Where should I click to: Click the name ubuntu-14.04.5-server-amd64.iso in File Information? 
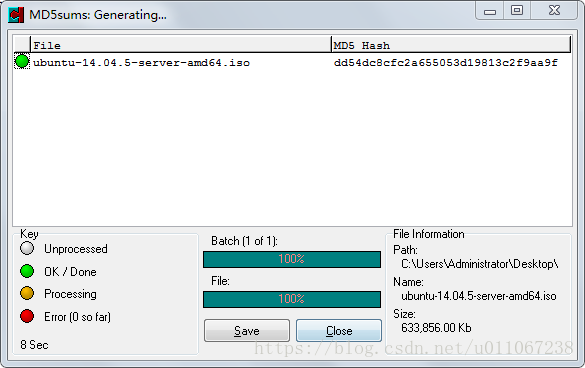[479, 296]
